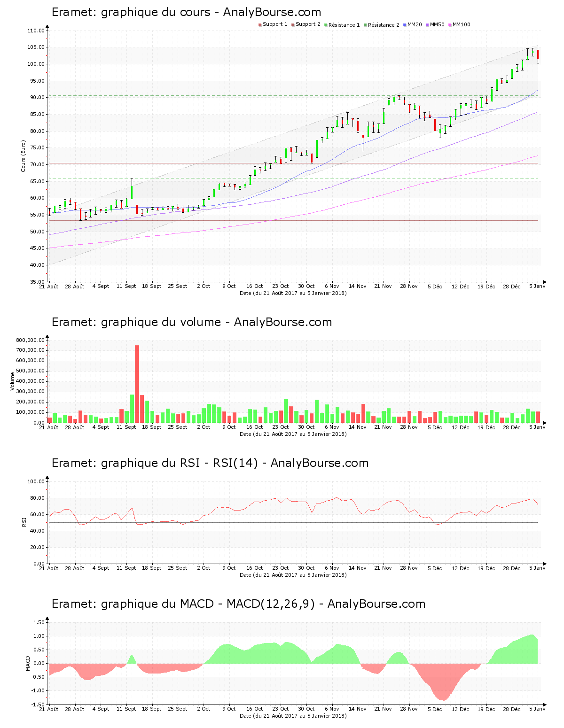Viewport: 564px width, 728px height.
Task: Click the -1.50 MACD axis value
Action: [x=37, y=705]
